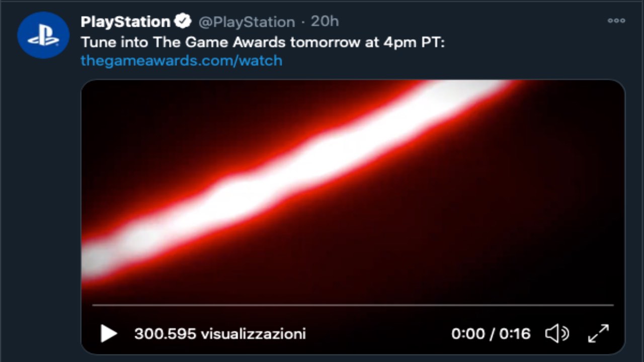Click the "4pm PT" text in tweet
This screenshot has height=362, width=644.
(x=414, y=42)
